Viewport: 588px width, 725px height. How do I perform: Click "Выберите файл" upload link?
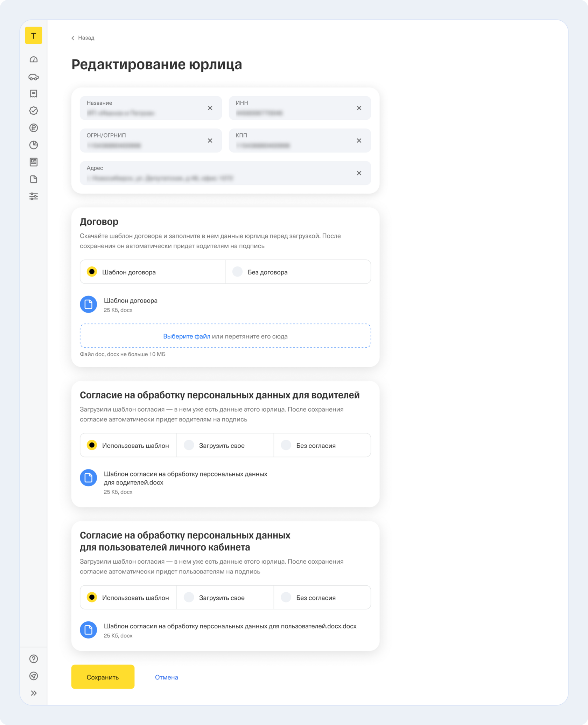187,336
